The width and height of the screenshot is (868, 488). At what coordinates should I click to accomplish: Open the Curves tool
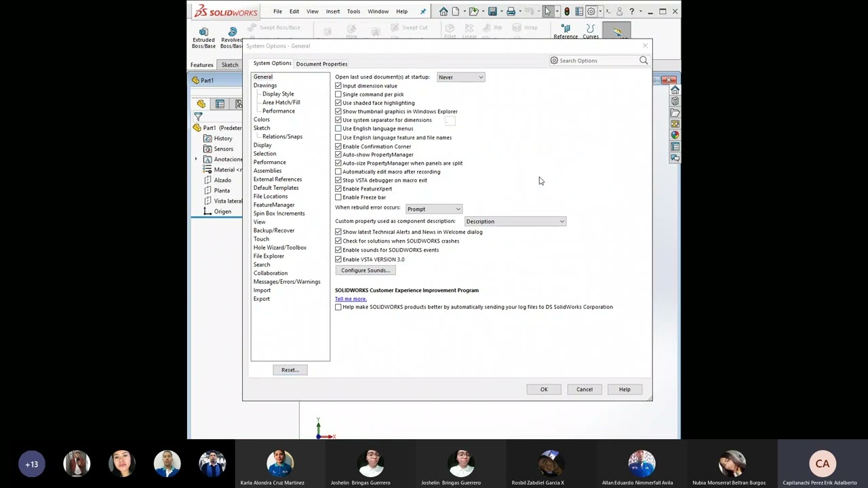[591, 32]
